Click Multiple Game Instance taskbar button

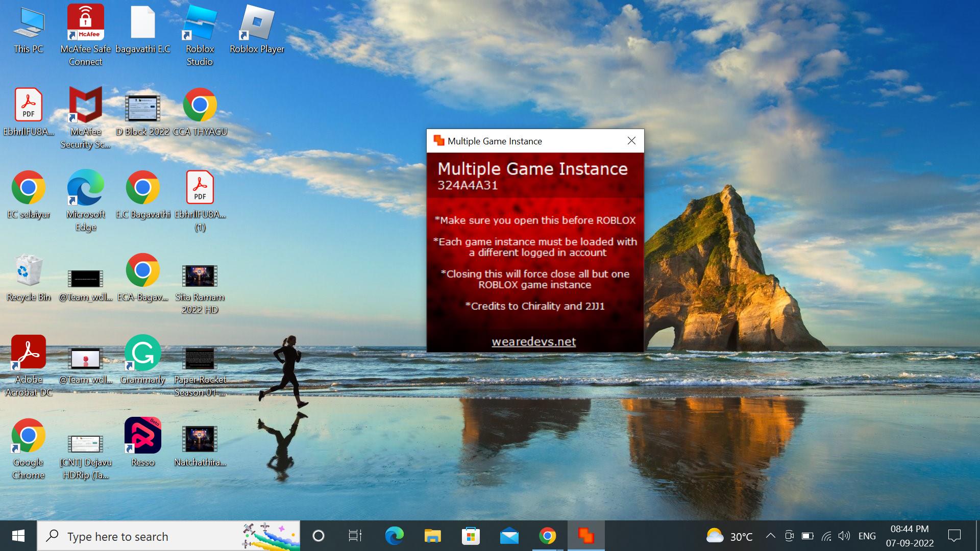[586, 536]
